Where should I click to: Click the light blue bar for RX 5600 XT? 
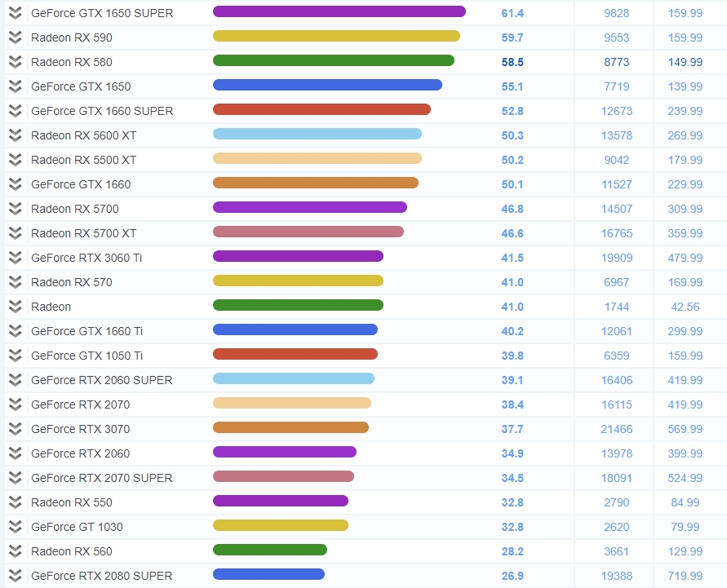click(x=317, y=134)
